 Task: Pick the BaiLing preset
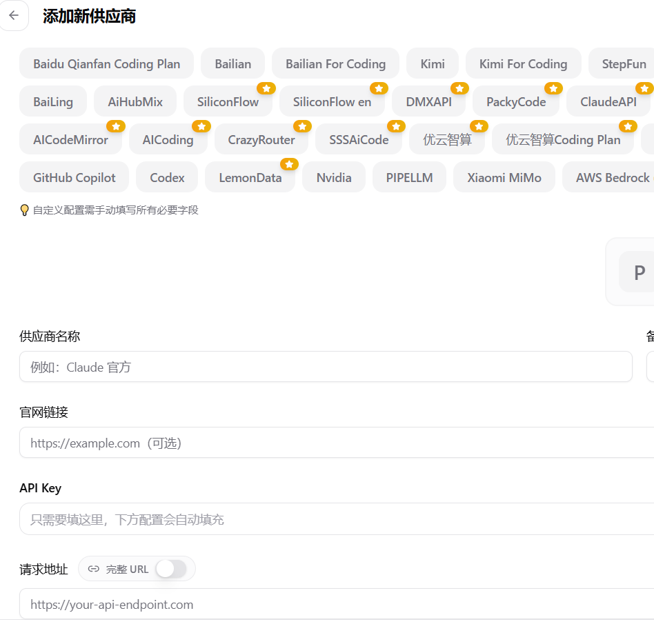click(x=53, y=101)
